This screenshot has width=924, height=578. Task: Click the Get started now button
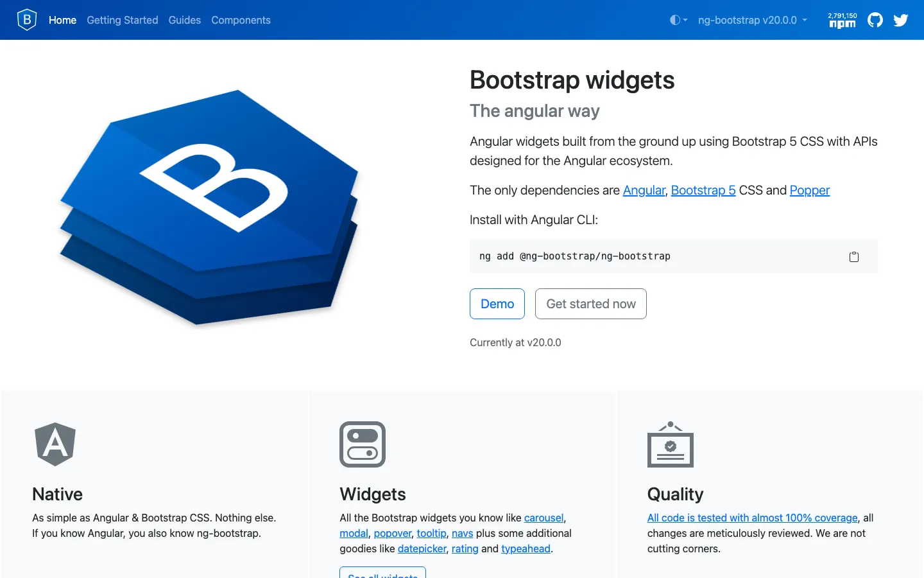(591, 304)
